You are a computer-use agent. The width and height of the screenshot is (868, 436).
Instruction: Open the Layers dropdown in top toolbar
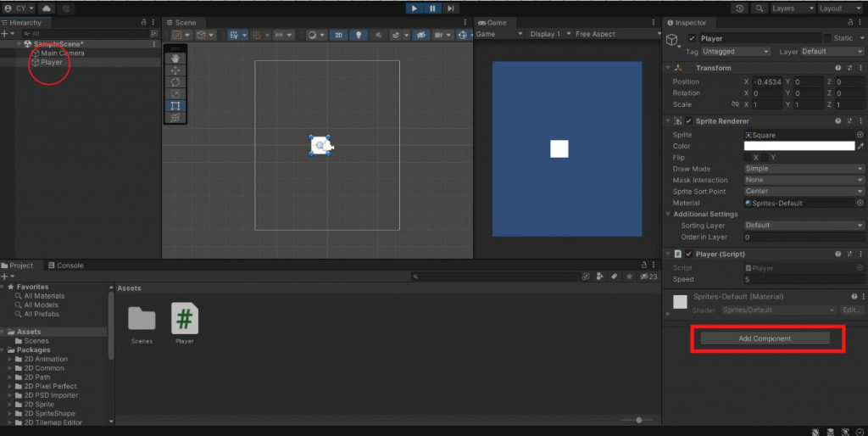pyautogui.click(x=793, y=8)
